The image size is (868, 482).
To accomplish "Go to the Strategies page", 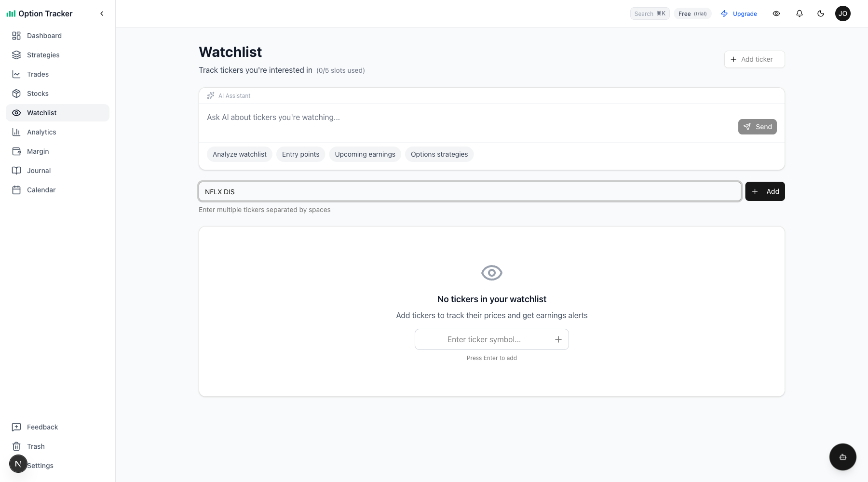I will tap(43, 55).
